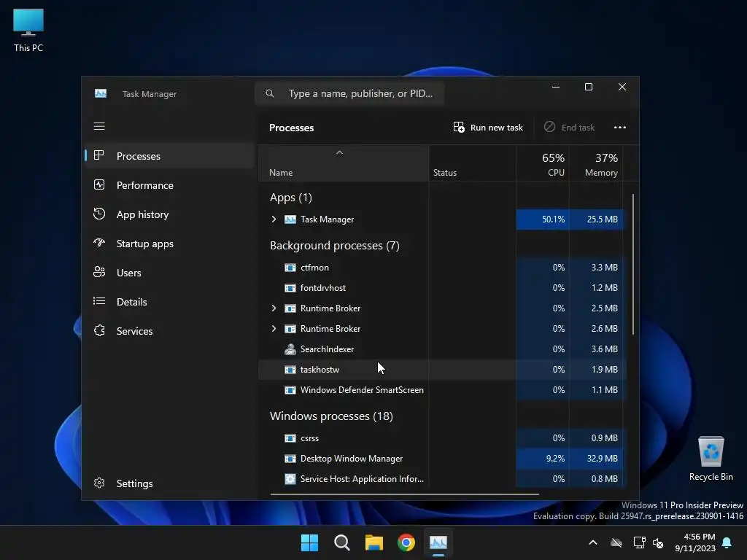Click the Users people icon
This screenshot has height=560, width=747.
(x=99, y=272)
